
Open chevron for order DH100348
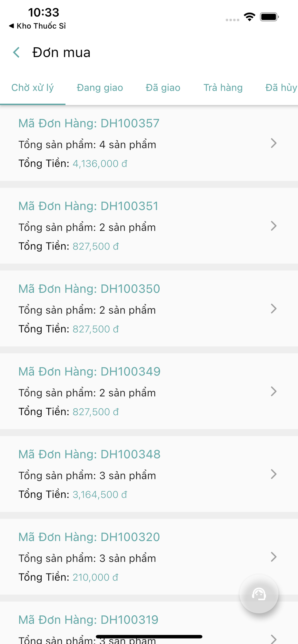[273, 474]
